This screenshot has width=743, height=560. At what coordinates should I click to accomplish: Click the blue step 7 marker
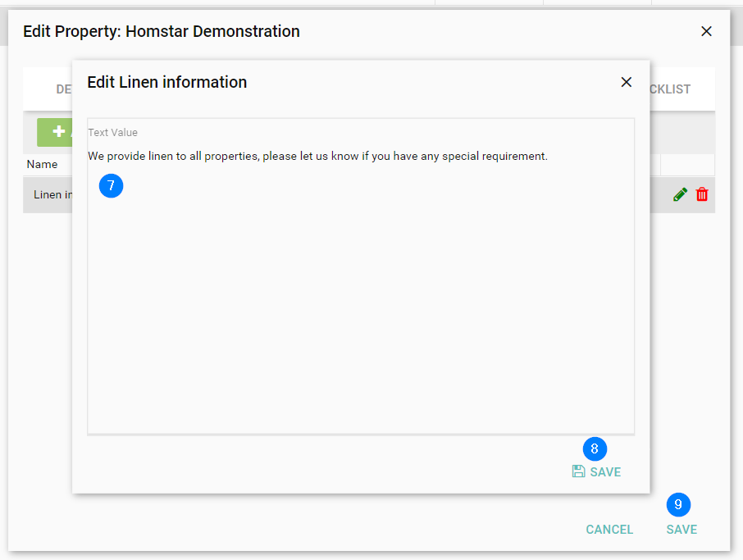(x=111, y=186)
